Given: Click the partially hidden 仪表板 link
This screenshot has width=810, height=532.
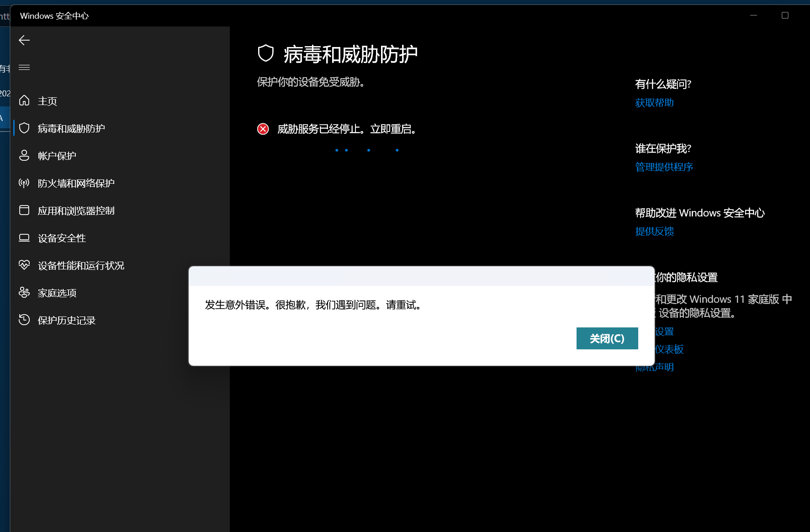Looking at the screenshot, I should tap(669, 349).
